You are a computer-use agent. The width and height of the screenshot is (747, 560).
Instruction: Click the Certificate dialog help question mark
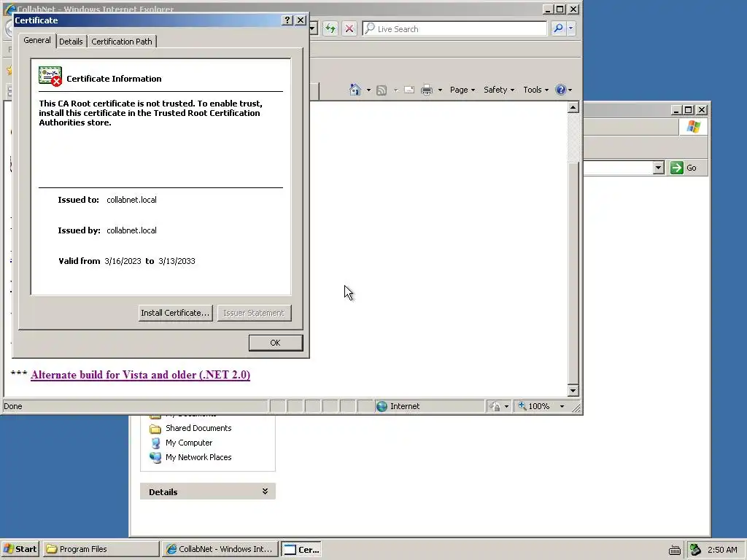pyautogui.click(x=287, y=20)
